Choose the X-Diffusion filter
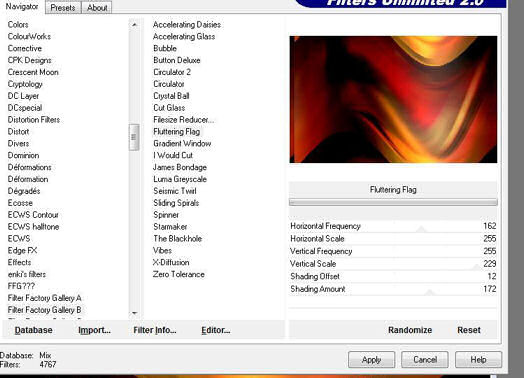524x378 pixels. pyautogui.click(x=171, y=262)
